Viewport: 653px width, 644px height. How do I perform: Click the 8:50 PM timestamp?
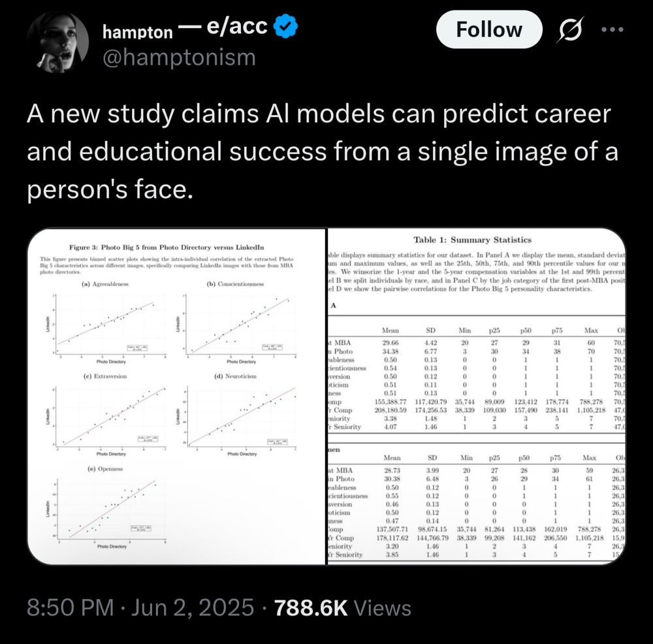(70, 607)
